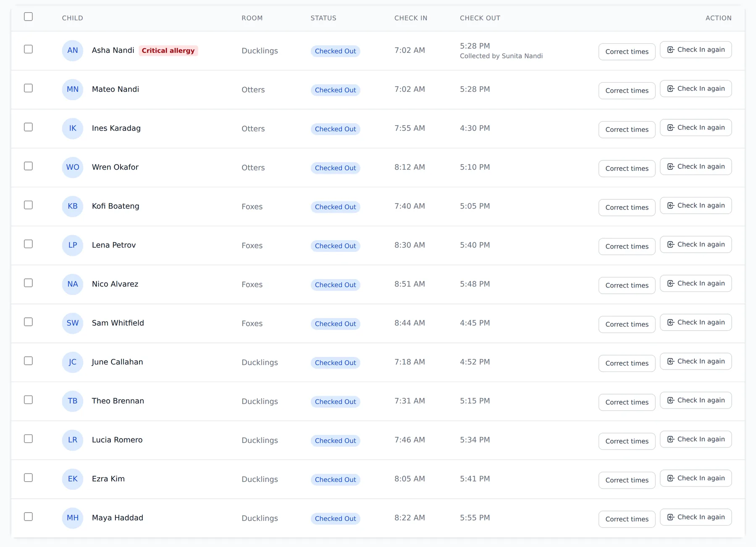Click Ines Karadag's IK avatar
756x547 pixels.
pyautogui.click(x=73, y=128)
